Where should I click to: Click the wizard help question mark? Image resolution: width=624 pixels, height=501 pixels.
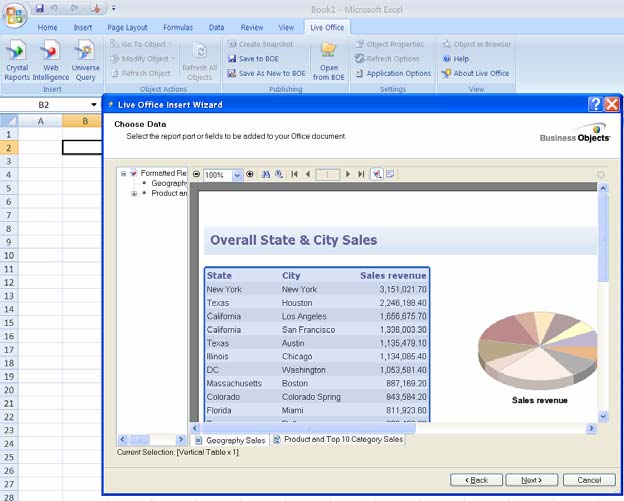pyautogui.click(x=595, y=105)
